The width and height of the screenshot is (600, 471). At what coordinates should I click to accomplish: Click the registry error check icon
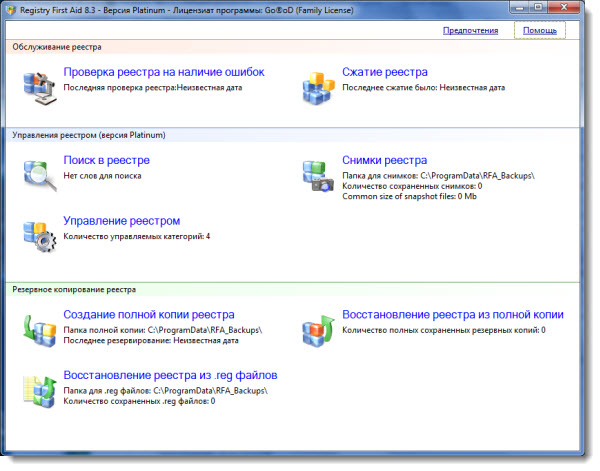(40, 86)
